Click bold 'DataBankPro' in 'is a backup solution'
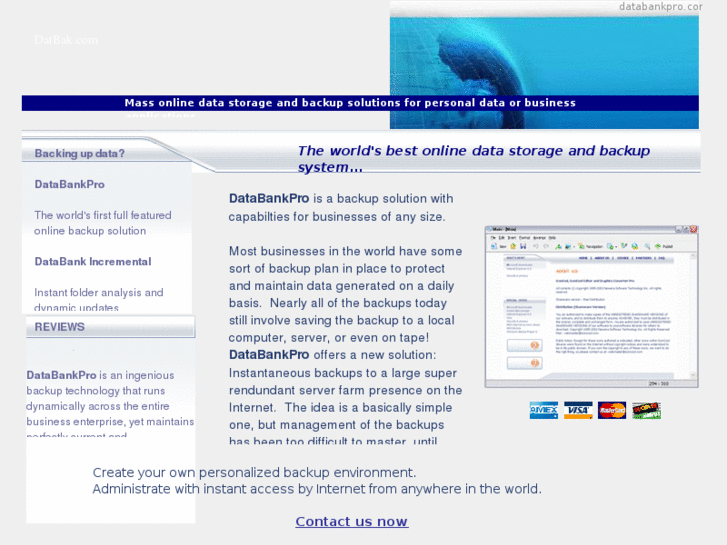 [269, 199]
